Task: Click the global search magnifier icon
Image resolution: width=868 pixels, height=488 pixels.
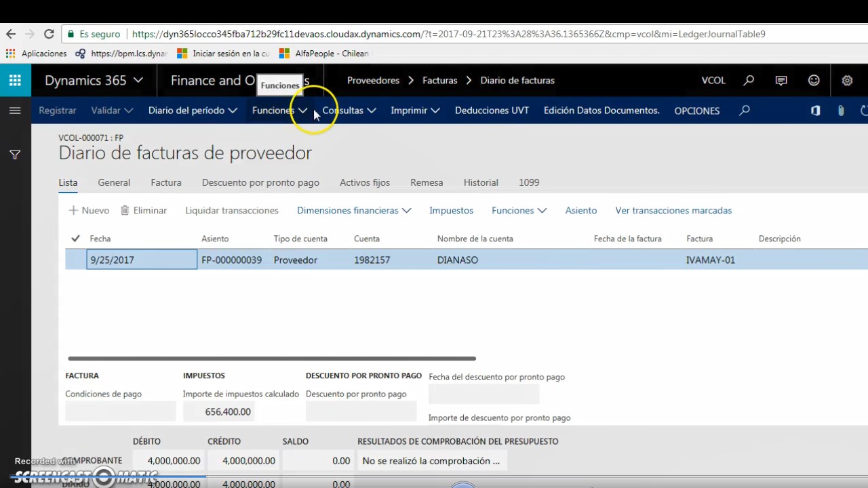Action: point(749,80)
